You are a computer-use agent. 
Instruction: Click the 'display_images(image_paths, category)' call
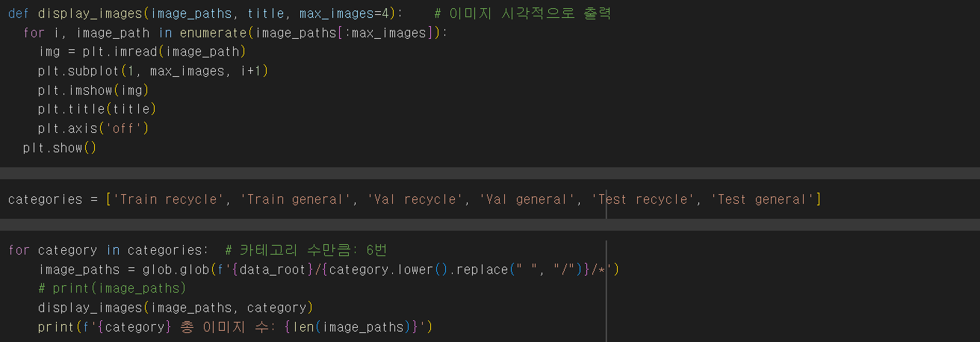click(x=176, y=308)
